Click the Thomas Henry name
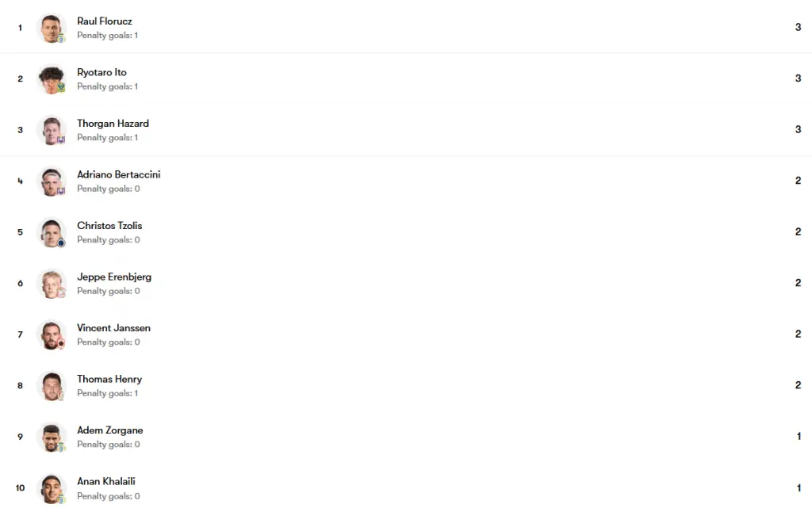Screen dimensions: 812x512 coord(109,380)
